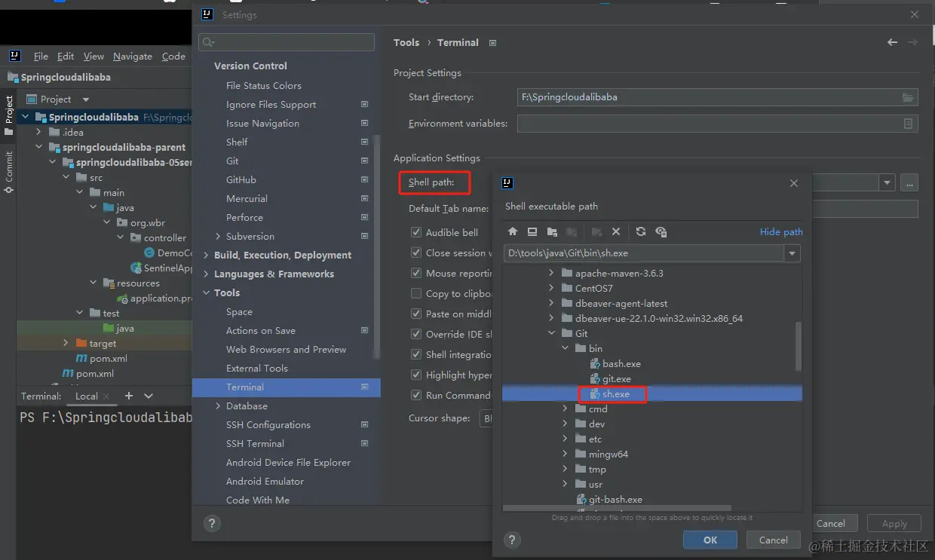Viewport: 935px width, 560px height.
Task: Select SSH Configurations settings item
Action: point(268,424)
